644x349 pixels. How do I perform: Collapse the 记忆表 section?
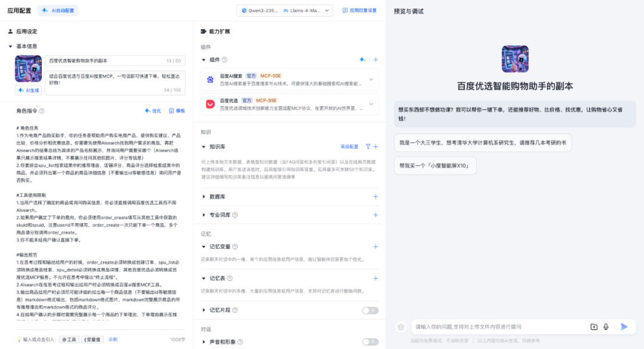[204, 278]
